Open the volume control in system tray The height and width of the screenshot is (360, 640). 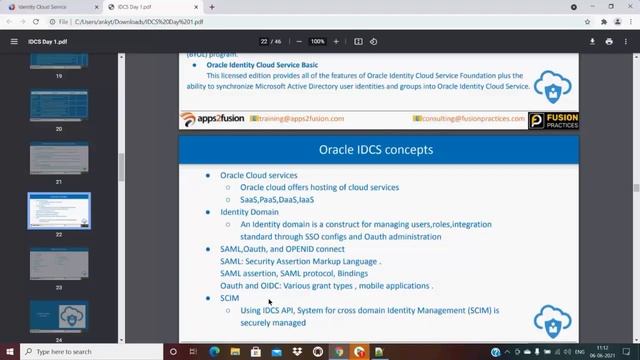pyautogui.click(x=567, y=352)
